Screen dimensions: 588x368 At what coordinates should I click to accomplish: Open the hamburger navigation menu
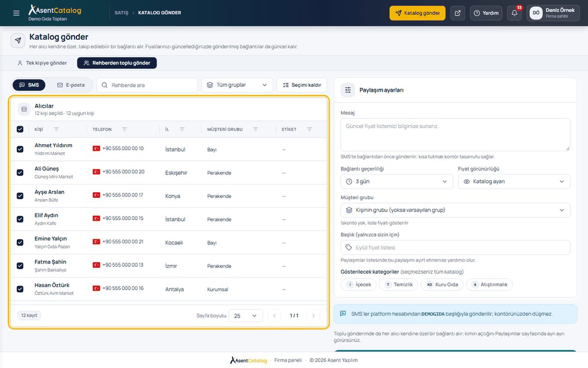coord(17,13)
